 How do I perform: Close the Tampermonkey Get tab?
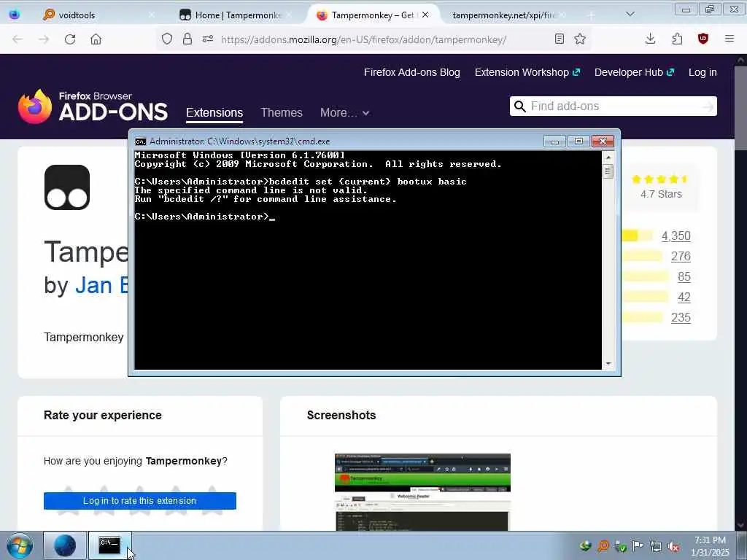(425, 15)
